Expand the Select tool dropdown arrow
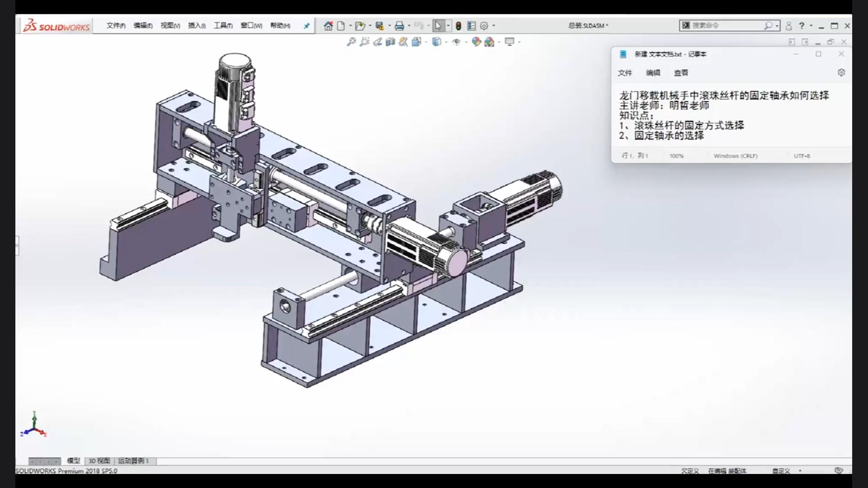 point(448,26)
